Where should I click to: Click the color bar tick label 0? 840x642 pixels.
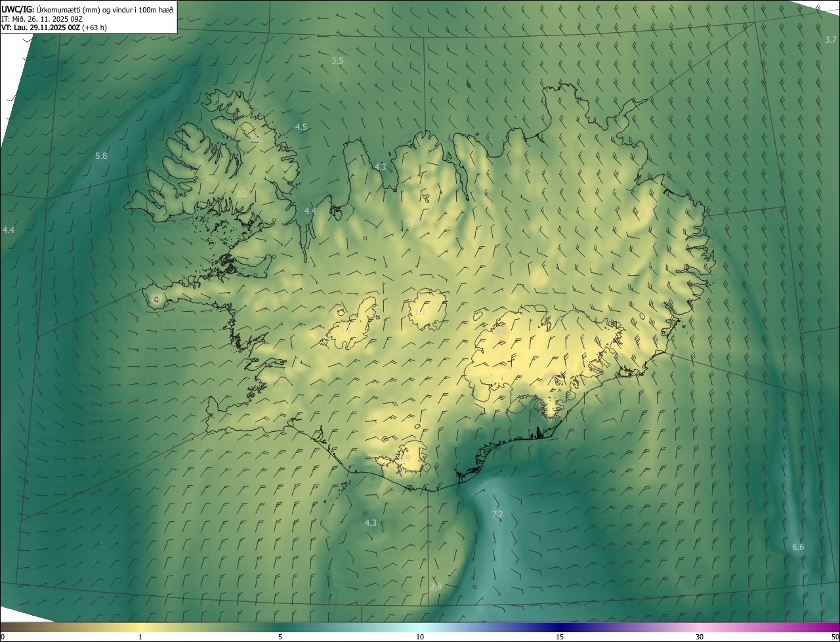click(3, 637)
